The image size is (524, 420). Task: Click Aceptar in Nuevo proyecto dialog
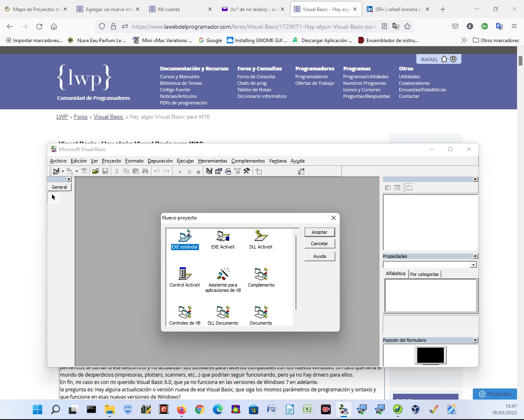click(x=319, y=232)
